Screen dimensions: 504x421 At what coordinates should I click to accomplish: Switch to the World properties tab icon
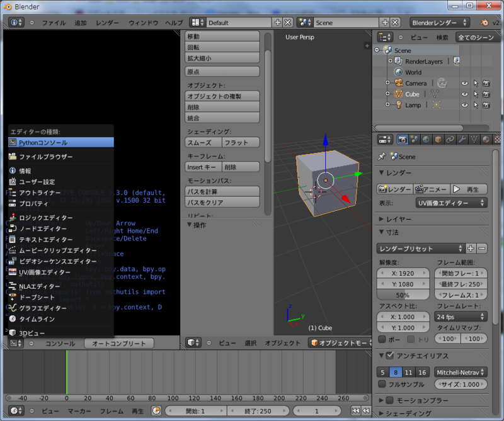pos(427,140)
